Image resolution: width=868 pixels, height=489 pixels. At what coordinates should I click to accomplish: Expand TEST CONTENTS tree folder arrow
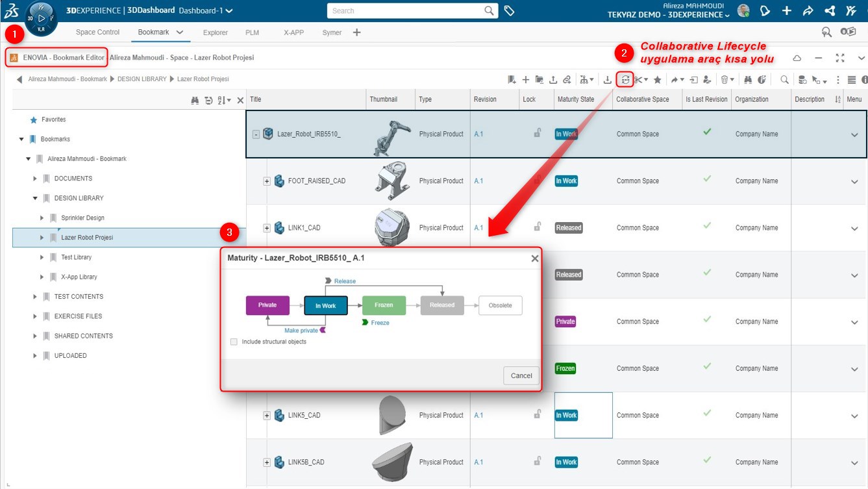point(35,297)
